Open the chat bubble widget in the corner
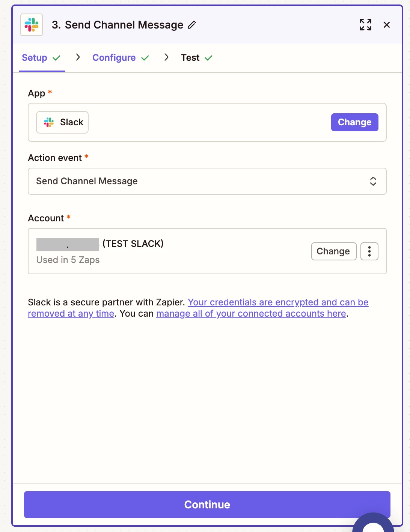This screenshot has width=410, height=532. pyautogui.click(x=374, y=525)
